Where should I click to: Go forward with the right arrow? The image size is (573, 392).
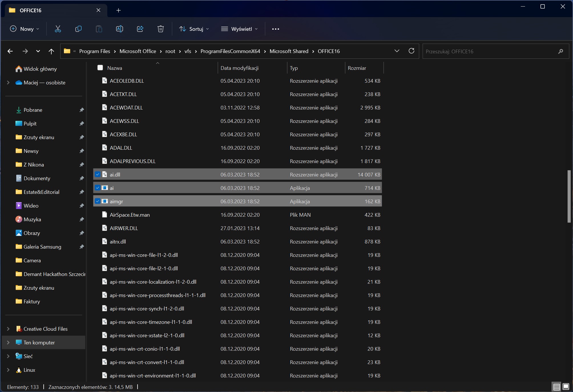pos(25,51)
